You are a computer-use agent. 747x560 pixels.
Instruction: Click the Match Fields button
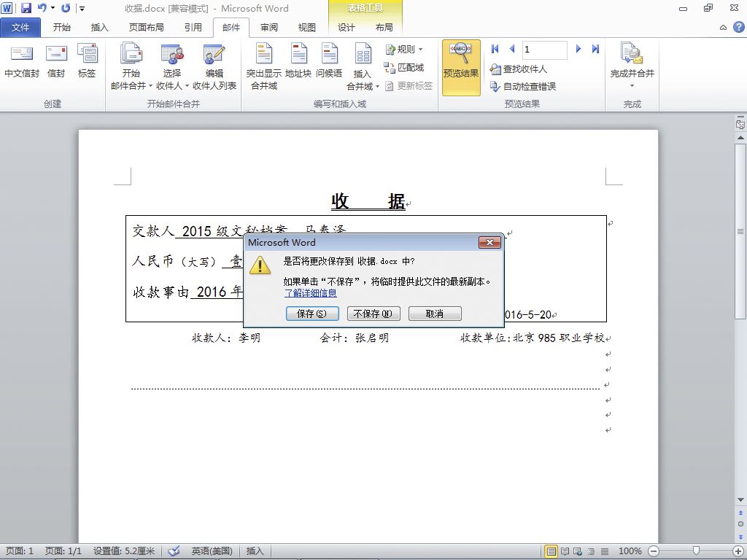pyautogui.click(x=404, y=68)
